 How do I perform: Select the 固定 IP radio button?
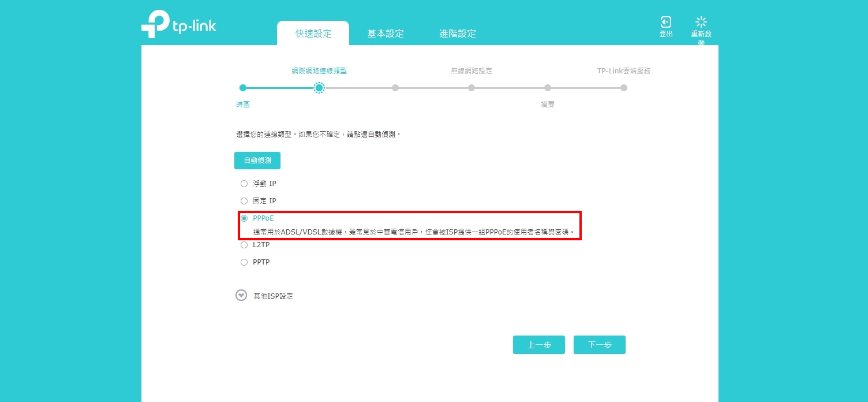[x=244, y=201]
